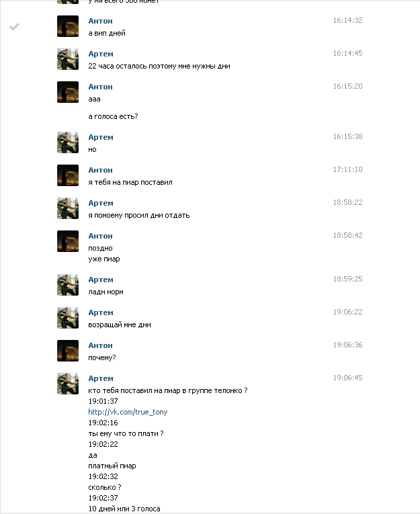Screen dimensions: 420x514
Task: Click the 17:11:10 message timestamp
Action: [x=348, y=169]
